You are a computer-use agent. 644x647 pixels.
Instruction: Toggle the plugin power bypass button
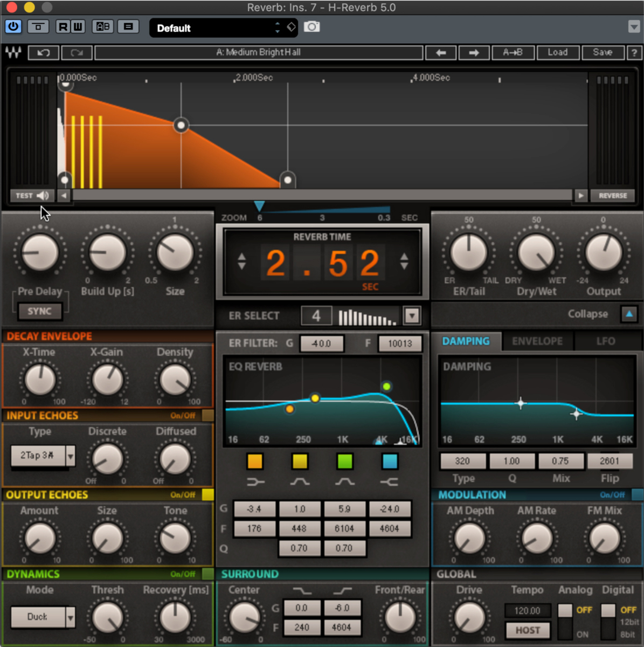coord(13,26)
